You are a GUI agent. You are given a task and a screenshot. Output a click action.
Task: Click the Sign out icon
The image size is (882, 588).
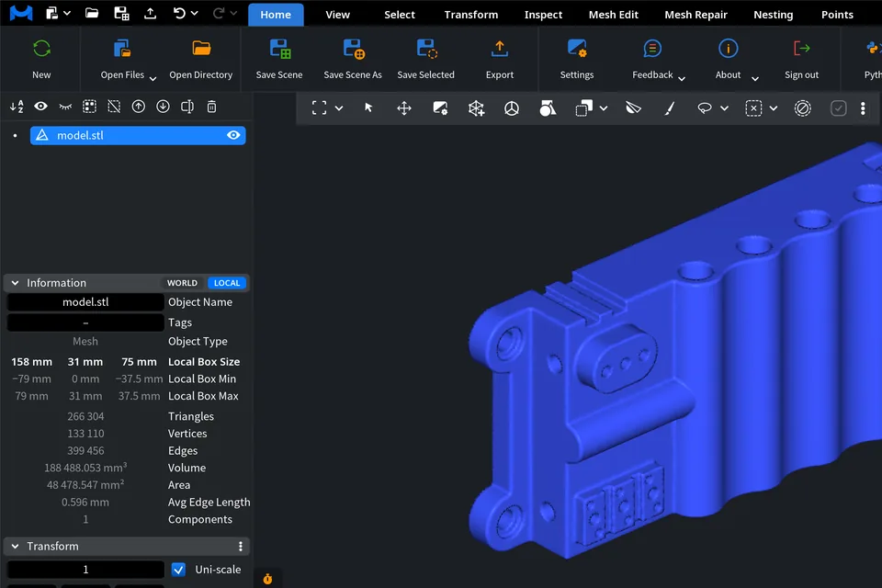[x=801, y=49]
